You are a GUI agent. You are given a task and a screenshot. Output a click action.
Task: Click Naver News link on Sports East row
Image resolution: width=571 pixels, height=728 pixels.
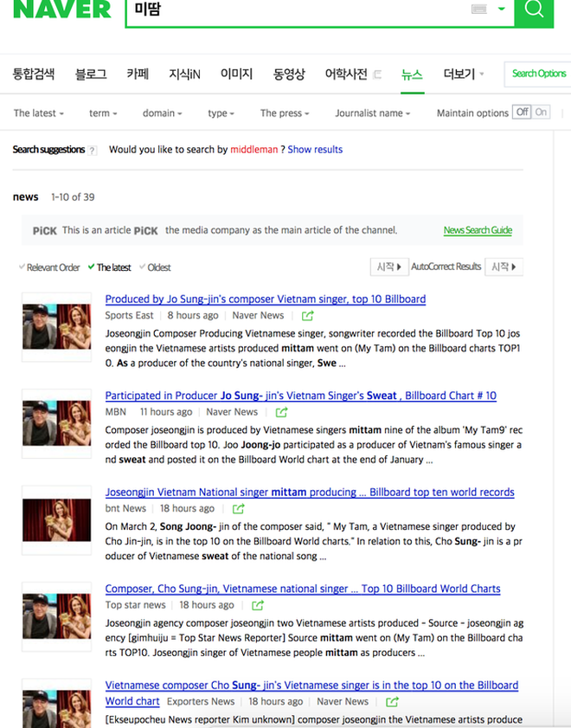pyautogui.click(x=258, y=316)
